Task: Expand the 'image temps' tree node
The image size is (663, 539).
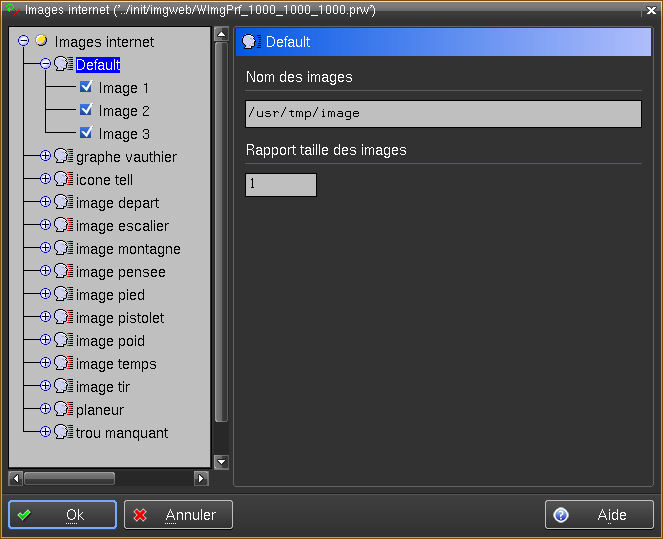Action: [45, 363]
